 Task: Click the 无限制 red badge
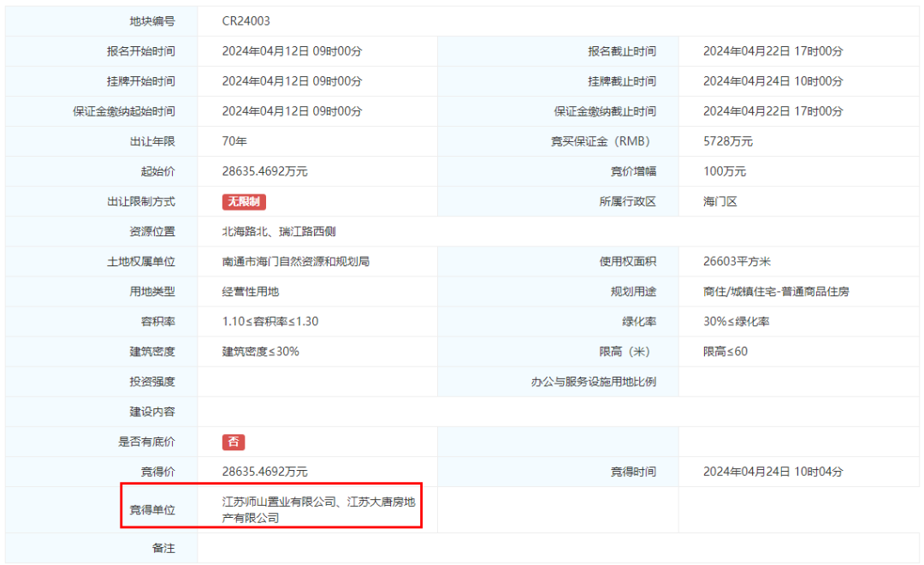pos(244,202)
